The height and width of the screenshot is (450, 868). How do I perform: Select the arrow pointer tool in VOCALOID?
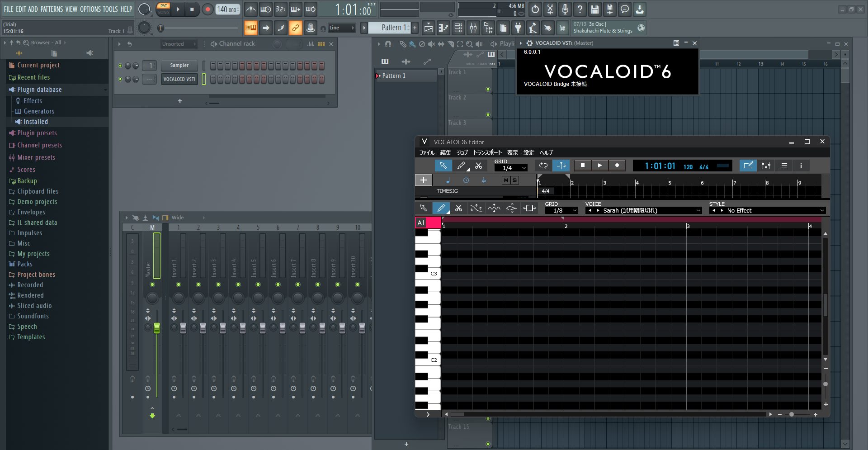click(x=443, y=166)
